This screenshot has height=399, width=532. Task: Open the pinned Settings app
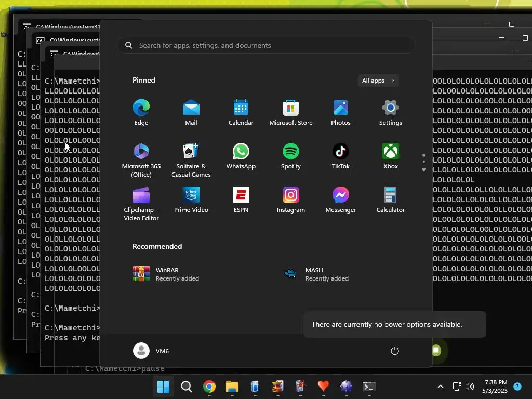[x=391, y=113]
